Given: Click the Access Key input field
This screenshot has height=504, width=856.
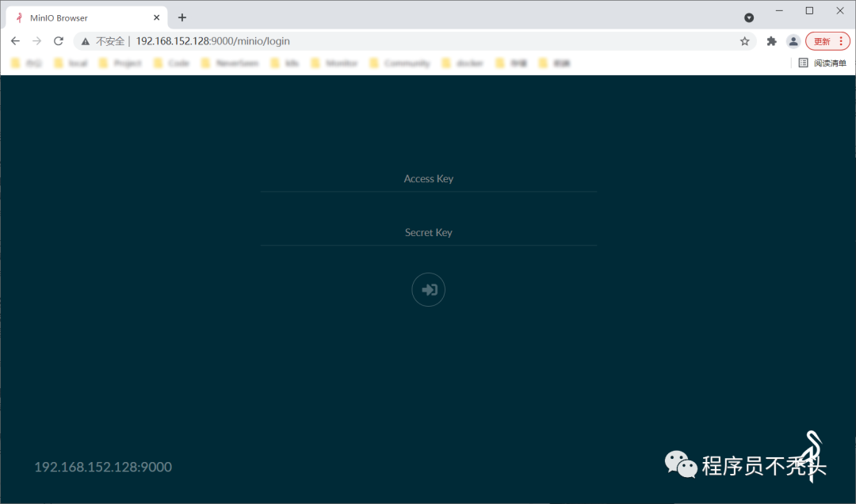Looking at the screenshot, I should point(429,179).
